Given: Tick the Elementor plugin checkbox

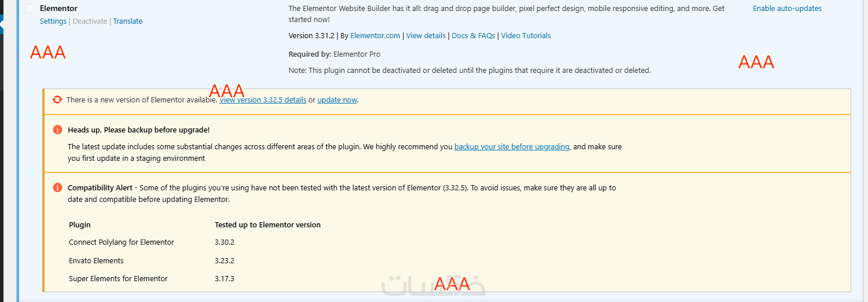Looking at the screenshot, I should (x=30, y=8).
